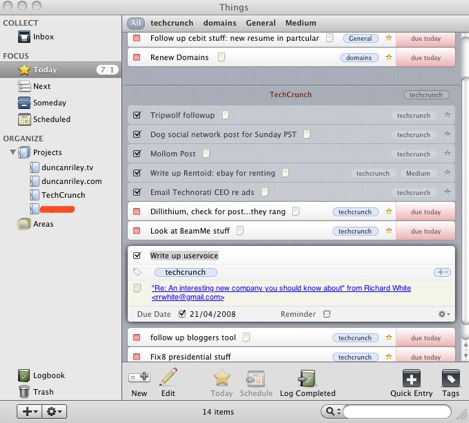Image resolution: width=469 pixels, height=423 pixels.
Task: Uncheck Mollom Post task
Action: coord(137,154)
